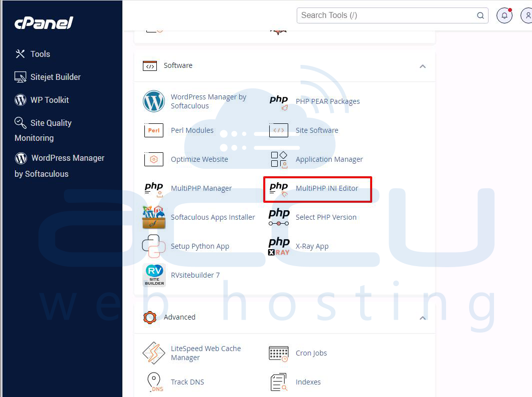Click the Software section code icon
This screenshot has height=397, width=532.
150,66
